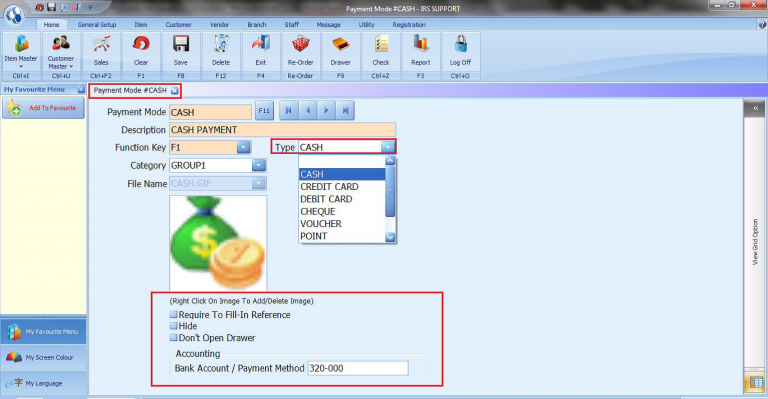
Task: Click the Type list scrollbar thumb
Action: pos(390,191)
